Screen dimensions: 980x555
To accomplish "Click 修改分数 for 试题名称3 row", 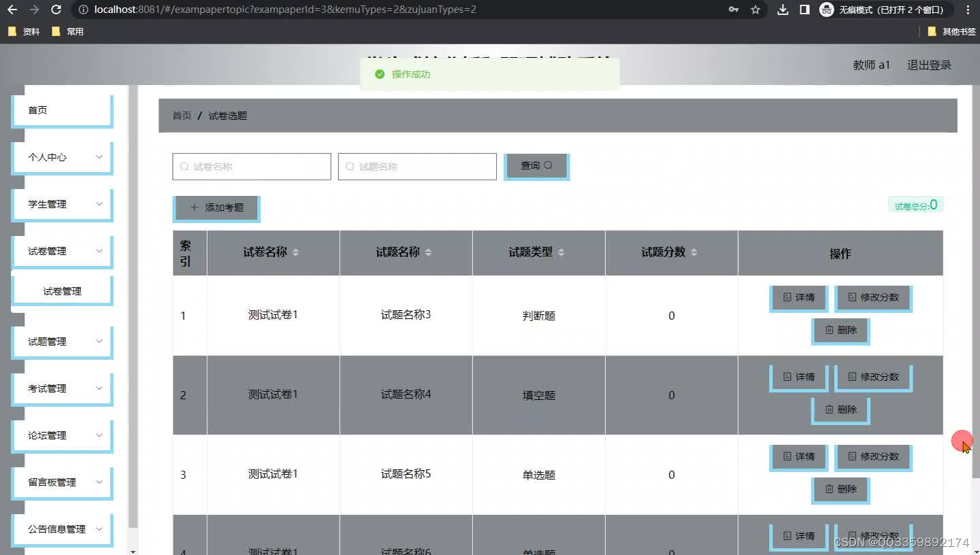I will click(873, 298).
